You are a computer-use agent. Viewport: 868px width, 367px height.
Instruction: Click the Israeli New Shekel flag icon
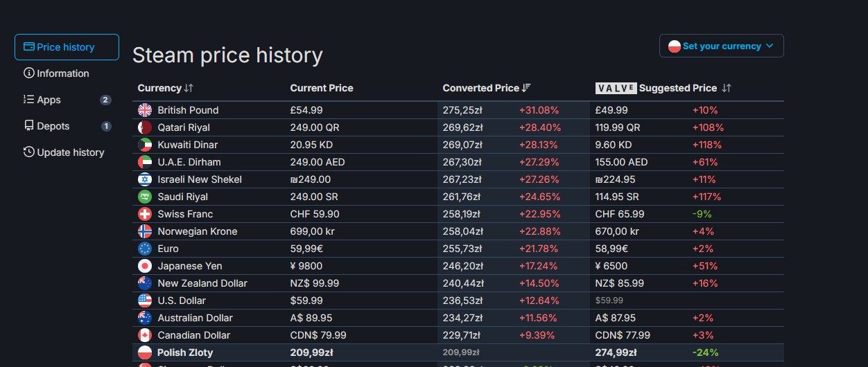pos(145,179)
